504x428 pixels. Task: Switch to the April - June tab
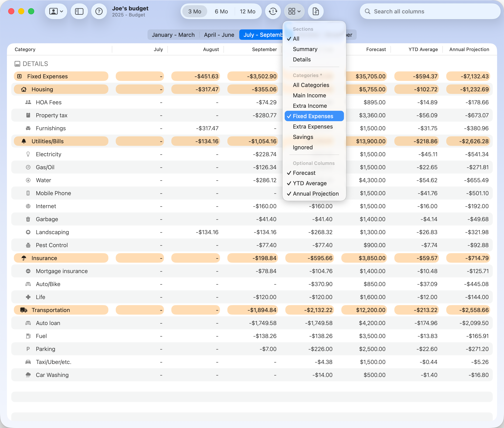[219, 35]
